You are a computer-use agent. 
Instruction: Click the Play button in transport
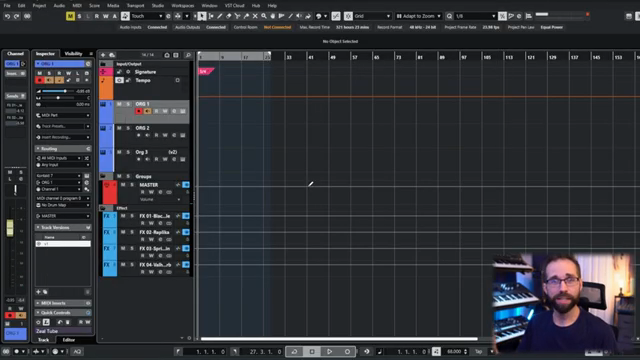(329, 351)
